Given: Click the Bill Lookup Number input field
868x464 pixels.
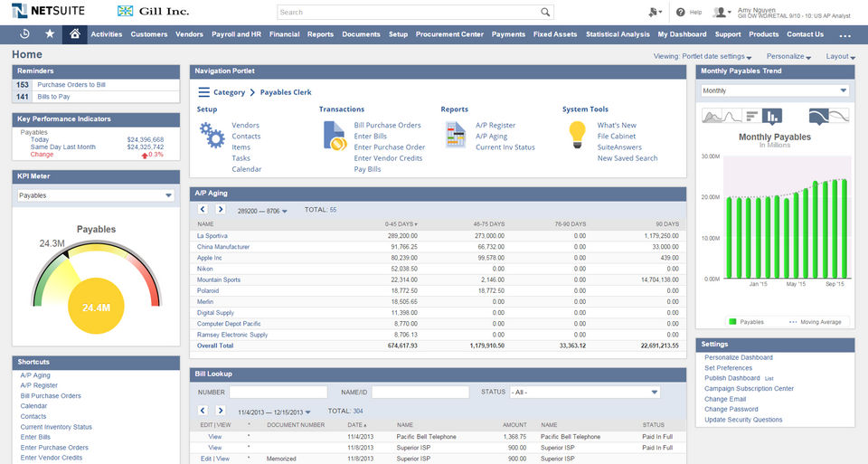Looking at the screenshot, I should point(278,393).
